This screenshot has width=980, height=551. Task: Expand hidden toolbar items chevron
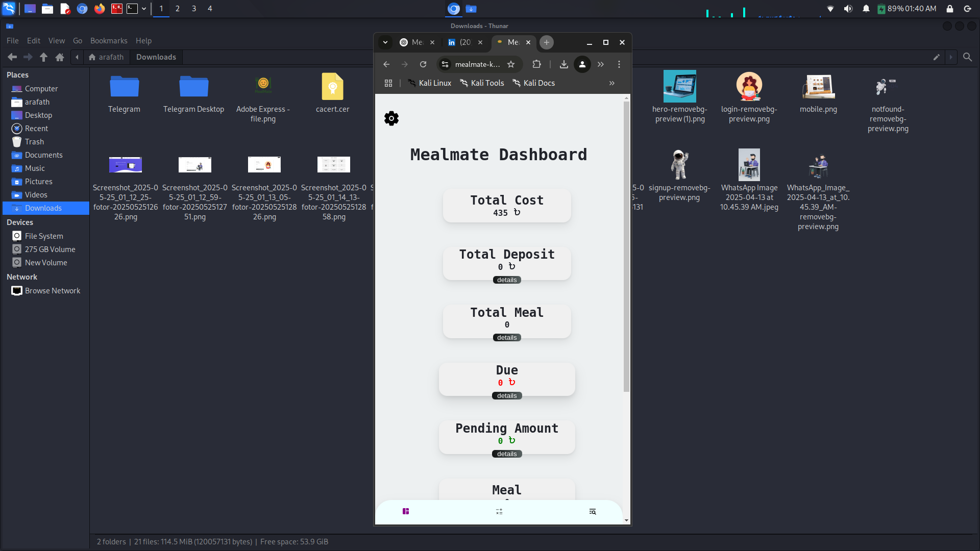[601, 64]
